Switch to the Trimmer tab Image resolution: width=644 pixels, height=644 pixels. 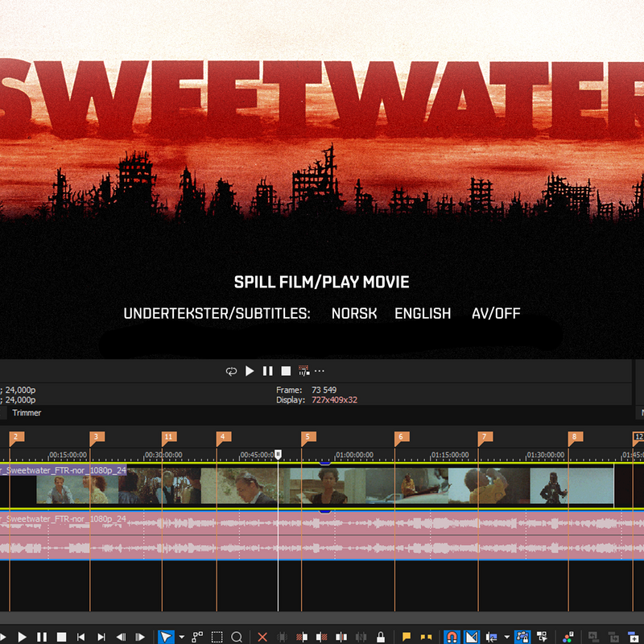point(26,413)
